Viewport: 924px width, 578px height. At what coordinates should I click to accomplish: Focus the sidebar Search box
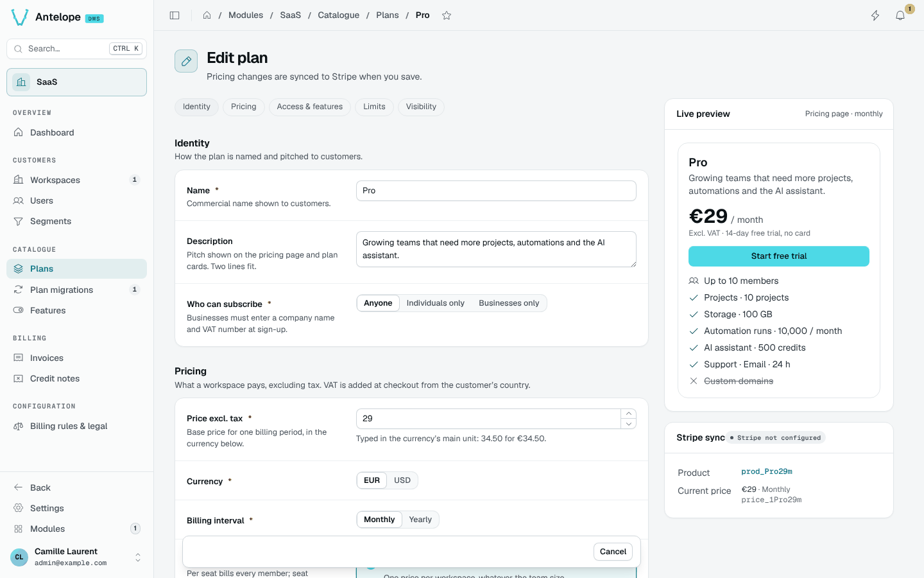[76, 49]
